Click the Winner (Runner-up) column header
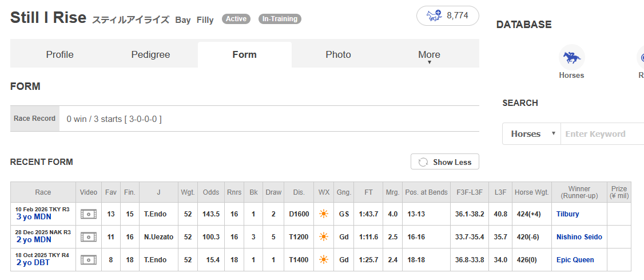The image size is (644, 280). (x=579, y=192)
